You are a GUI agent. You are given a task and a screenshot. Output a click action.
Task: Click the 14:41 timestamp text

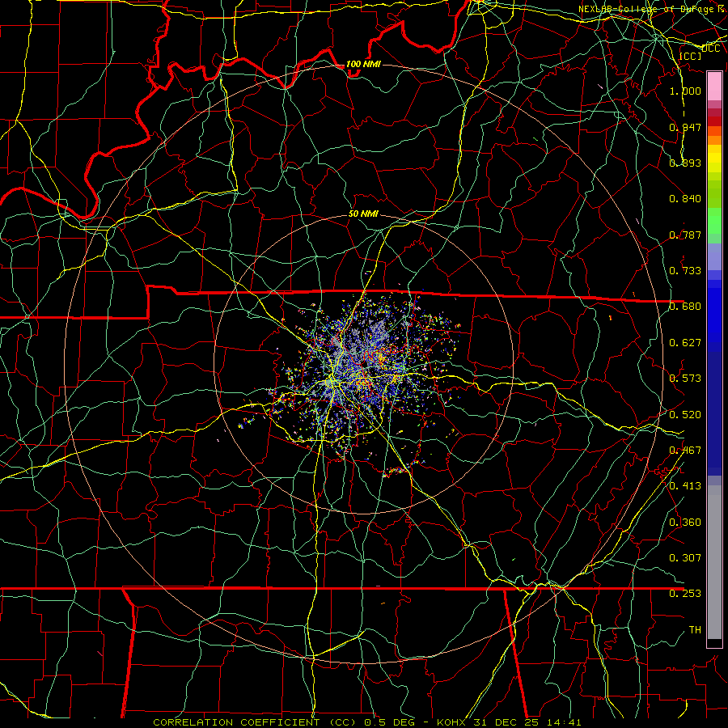564,722
